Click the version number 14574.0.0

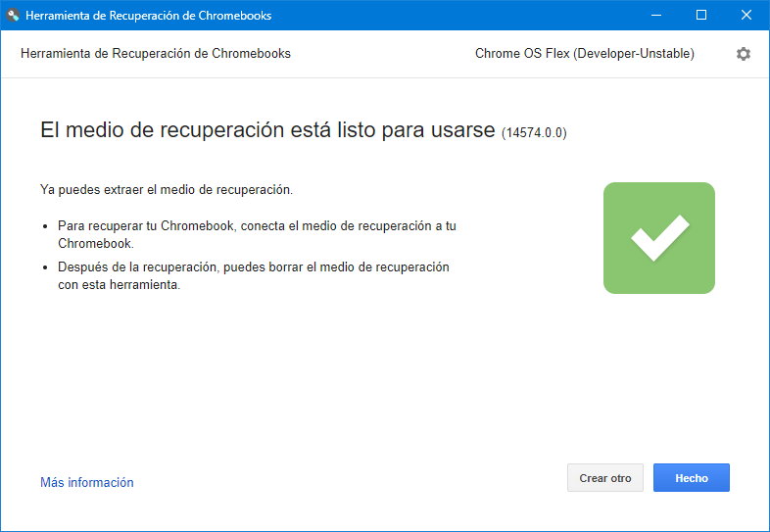click(534, 132)
